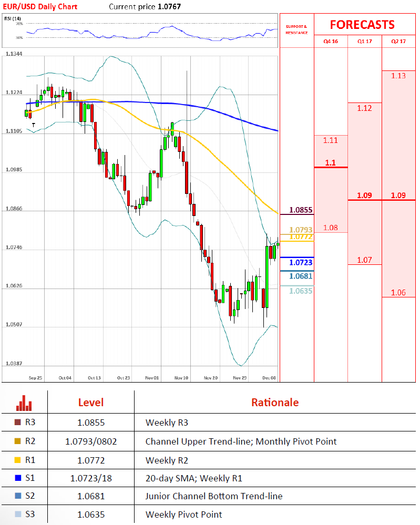Screen dimensions: 420x525
Task: Click the Weekly R3 rationale cell
Action: [167, 423]
